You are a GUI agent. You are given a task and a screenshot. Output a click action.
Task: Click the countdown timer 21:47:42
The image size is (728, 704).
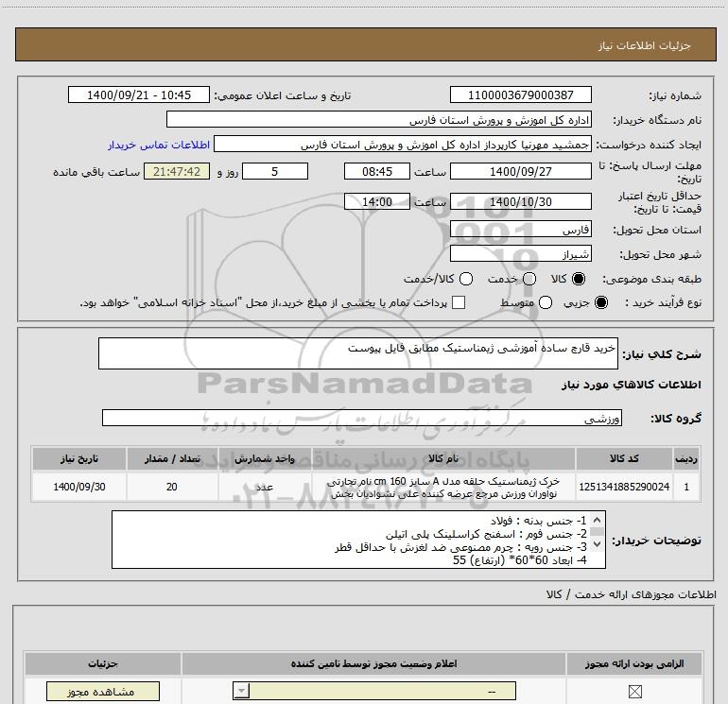[177, 171]
